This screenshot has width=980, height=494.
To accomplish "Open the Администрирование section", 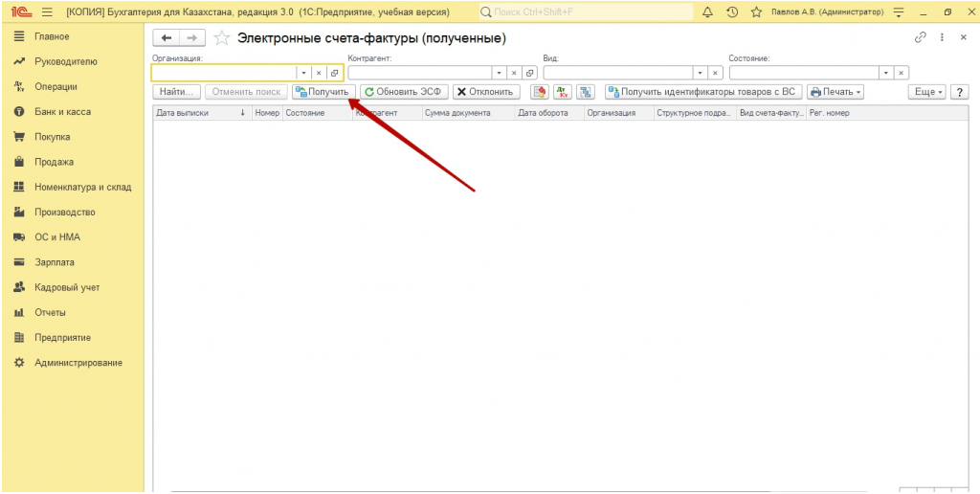I will [78, 363].
